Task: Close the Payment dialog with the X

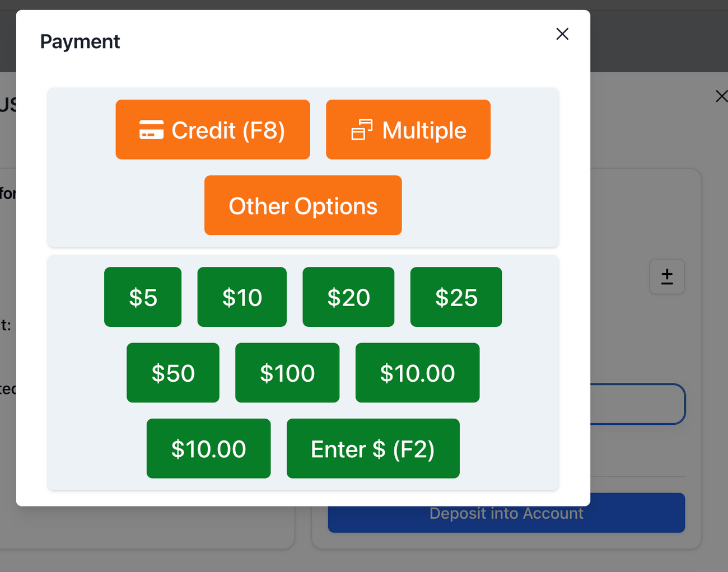Action: coord(562,34)
